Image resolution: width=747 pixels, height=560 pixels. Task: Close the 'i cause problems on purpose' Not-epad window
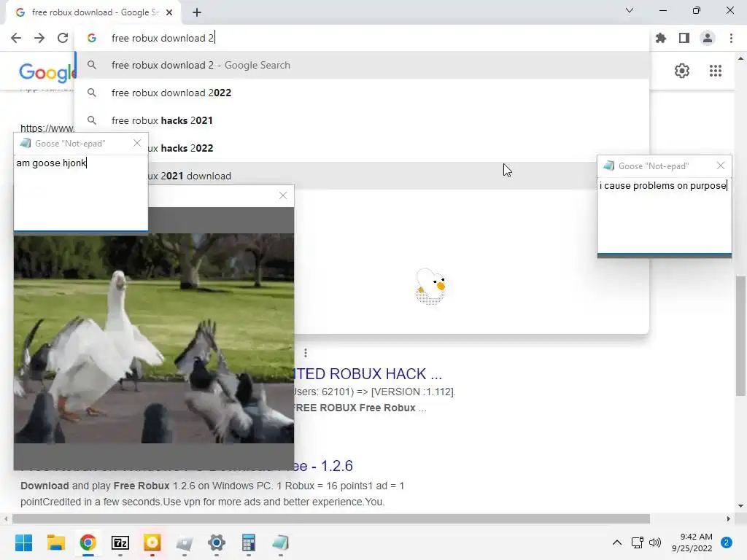[x=721, y=166]
